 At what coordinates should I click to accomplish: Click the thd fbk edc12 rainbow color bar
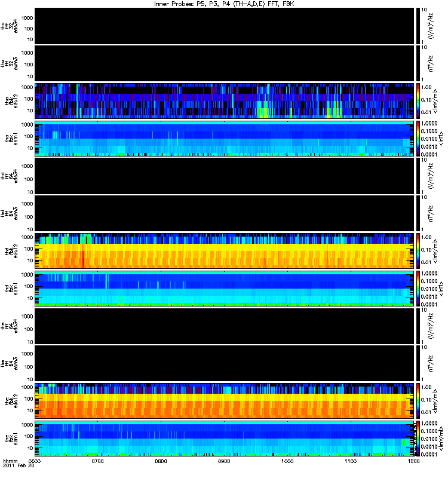tap(418, 251)
